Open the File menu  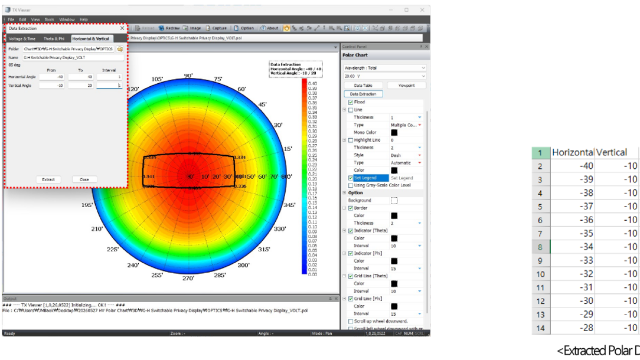[x=11, y=19]
